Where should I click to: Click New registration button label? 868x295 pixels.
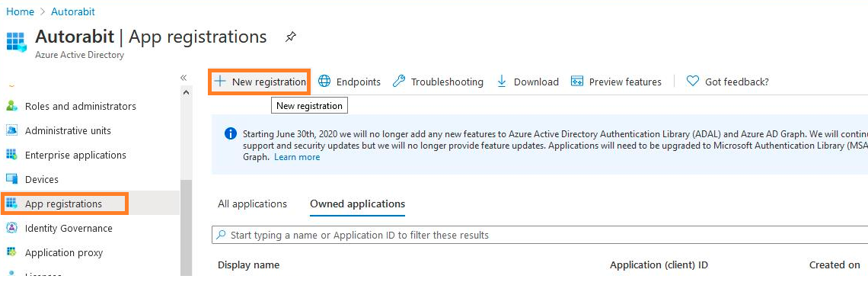[x=269, y=82]
